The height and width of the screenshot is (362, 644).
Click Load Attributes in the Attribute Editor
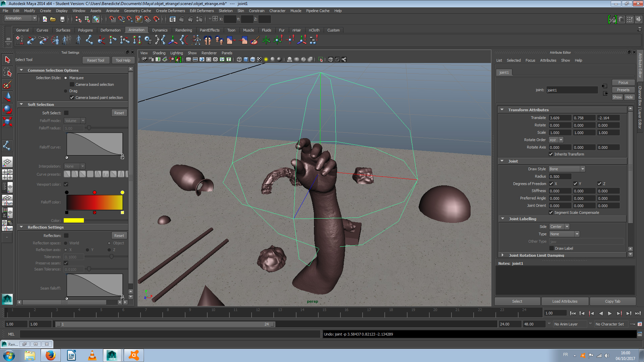tap(565, 301)
